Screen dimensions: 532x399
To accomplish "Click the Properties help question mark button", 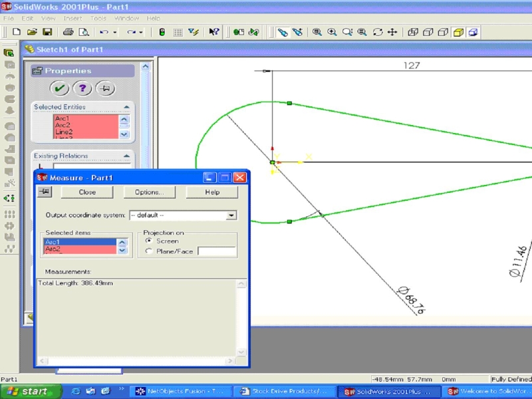I will click(x=82, y=88).
